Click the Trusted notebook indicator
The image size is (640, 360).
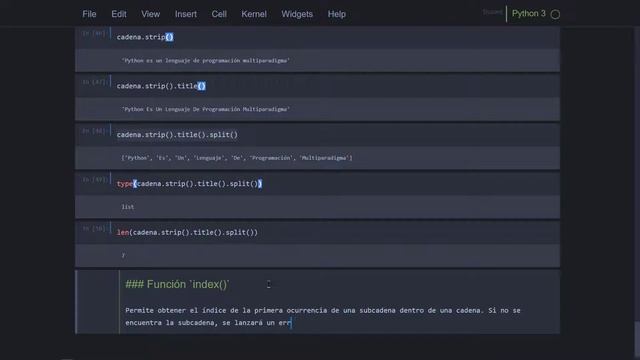493,12
